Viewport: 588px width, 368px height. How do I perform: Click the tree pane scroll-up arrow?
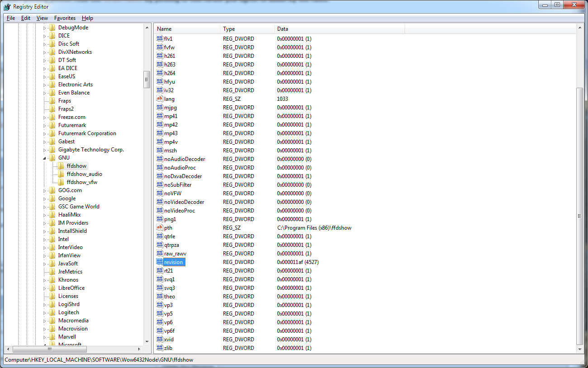pyautogui.click(x=147, y=28)
